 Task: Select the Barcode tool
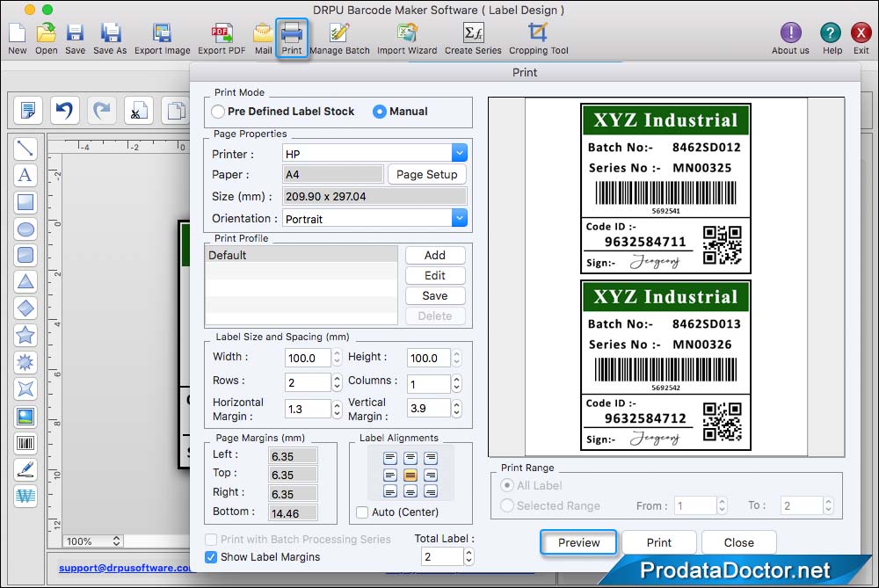click(25, 443)
